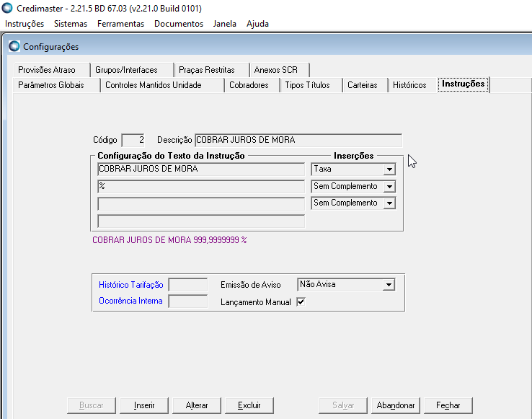Open the Emissão de Aviso dropdown
Image resolution: width=532 pixels, height=419 pixels.
(x=389, y=285)
